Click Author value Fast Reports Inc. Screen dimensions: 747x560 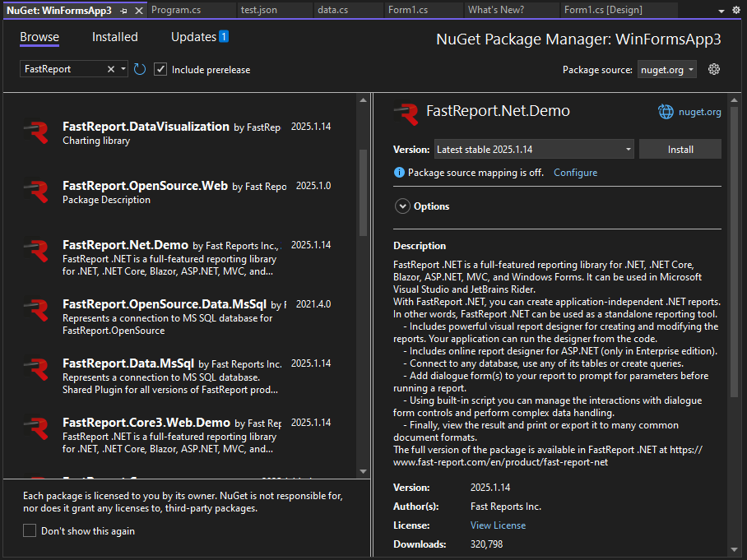[x=505, y=507]
